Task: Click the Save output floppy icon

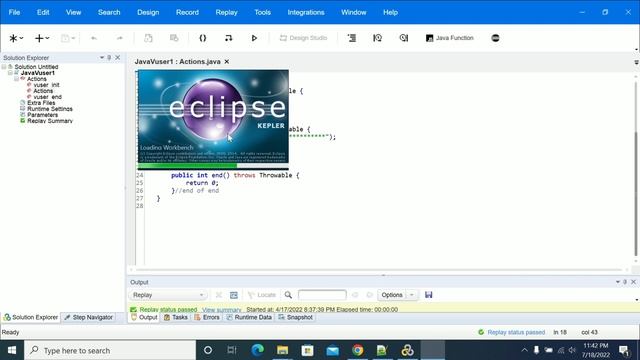Action: pos(428,295)
